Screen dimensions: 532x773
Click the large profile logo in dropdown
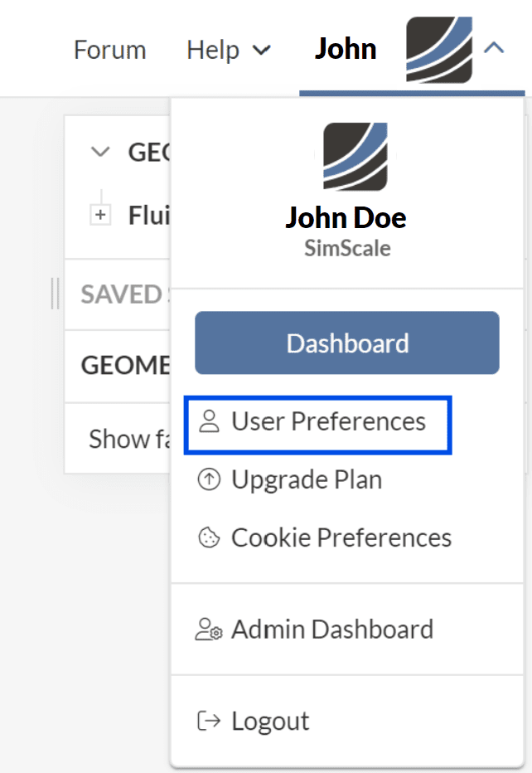point(355,157)
